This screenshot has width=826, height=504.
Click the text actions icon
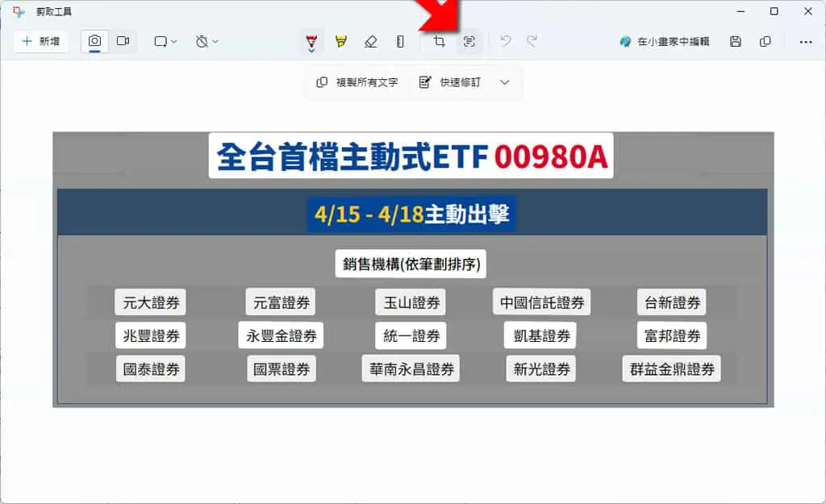tap(469, 41)
